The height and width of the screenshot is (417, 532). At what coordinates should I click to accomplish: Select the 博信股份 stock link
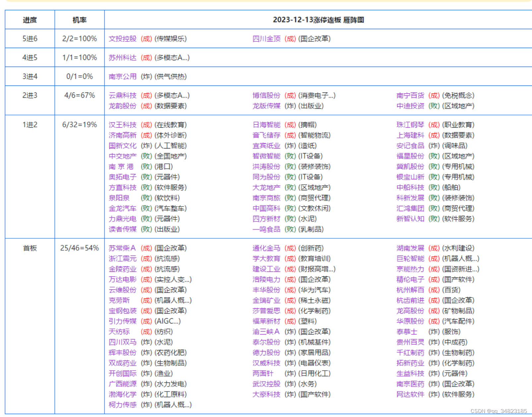pos(266,95)
